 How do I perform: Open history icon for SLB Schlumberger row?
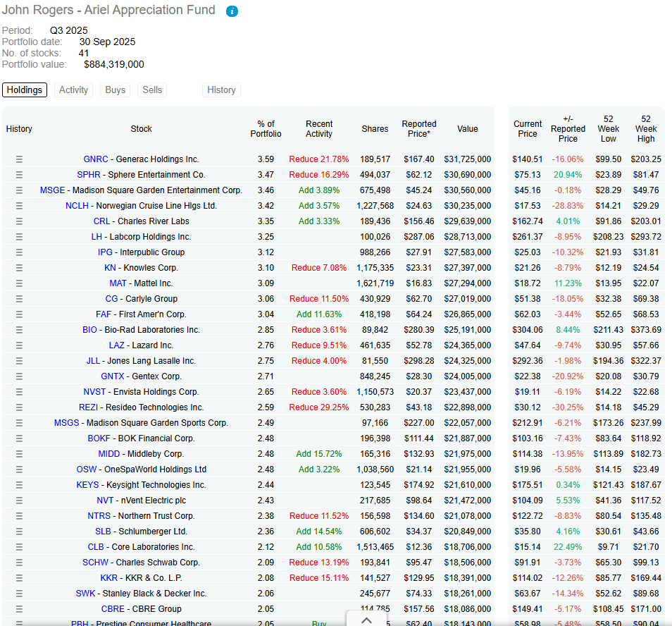click(19, 532)
